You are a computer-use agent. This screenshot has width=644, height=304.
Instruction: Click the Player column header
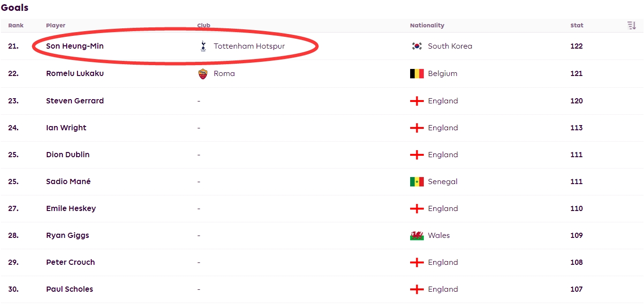tap(56, 25)
